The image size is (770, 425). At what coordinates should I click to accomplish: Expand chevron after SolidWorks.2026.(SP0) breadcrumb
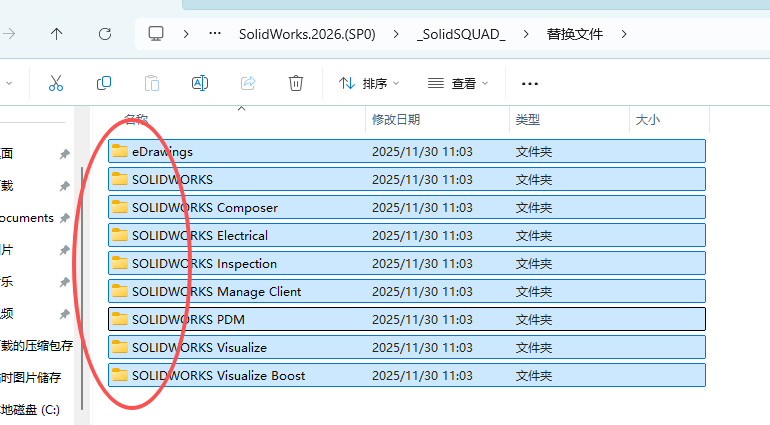(x=396, y=34)
